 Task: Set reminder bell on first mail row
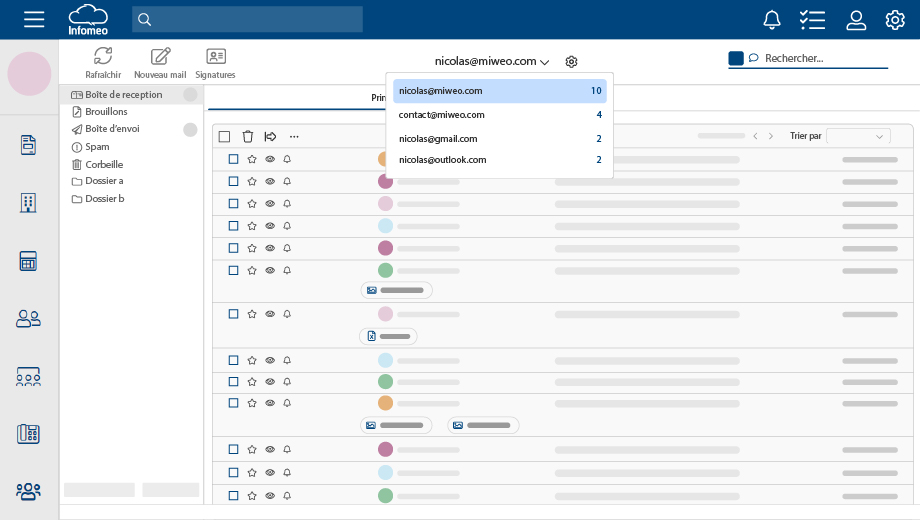(287, 159)
